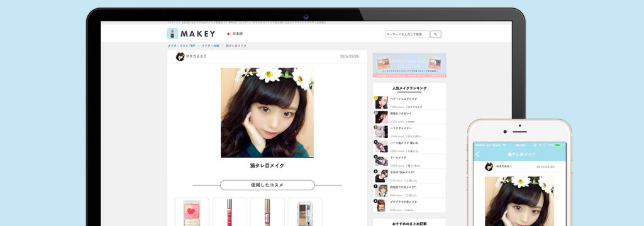Open the red lip gloss product thumbnail
Image resolution: width=644 pixels, height=226 pixels.
(230, 212)
